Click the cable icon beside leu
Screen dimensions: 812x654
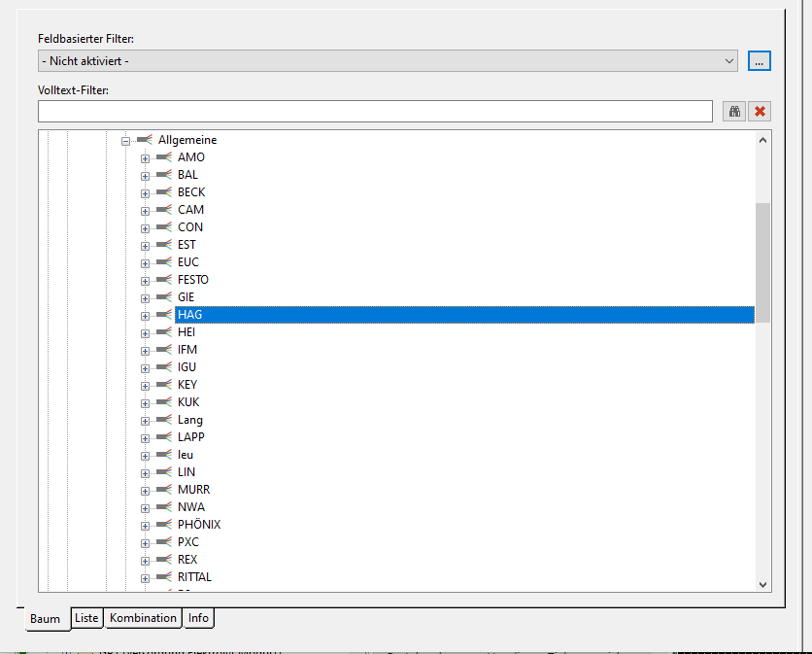coord(164,454)
